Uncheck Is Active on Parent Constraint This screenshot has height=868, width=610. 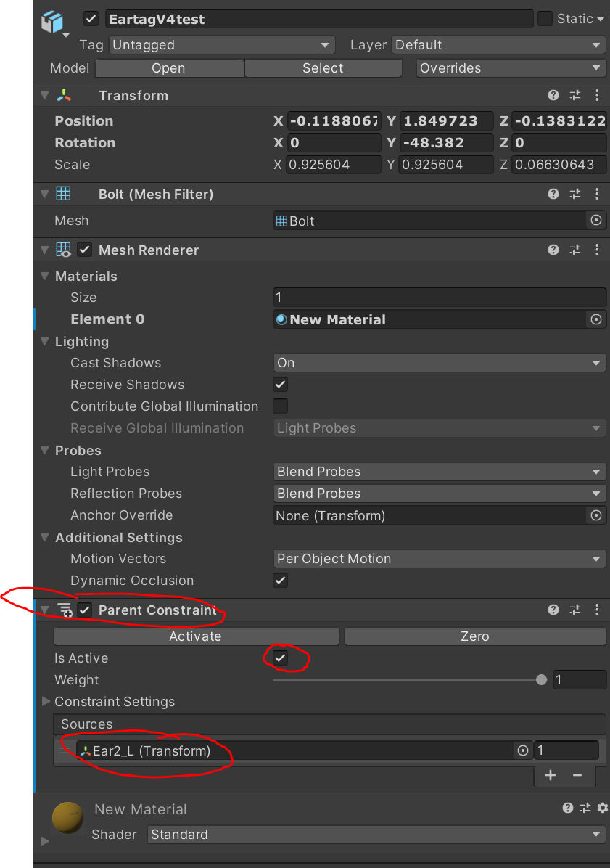(x=280, y=658)
